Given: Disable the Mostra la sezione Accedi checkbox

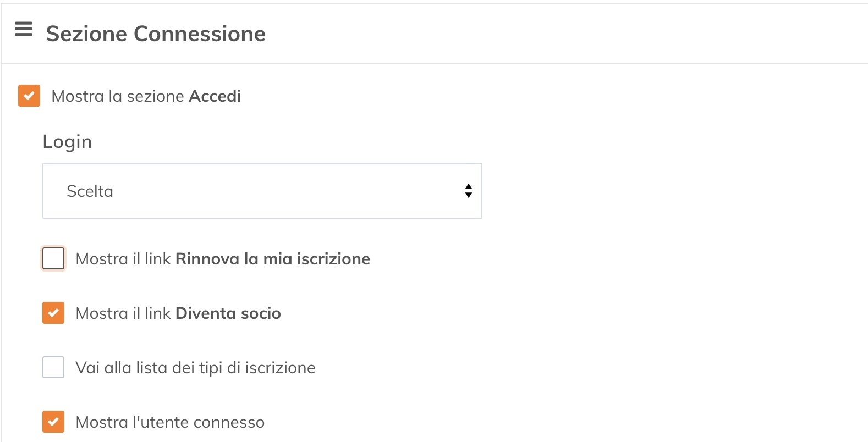Looking at the screenshot, I should 29,96.
